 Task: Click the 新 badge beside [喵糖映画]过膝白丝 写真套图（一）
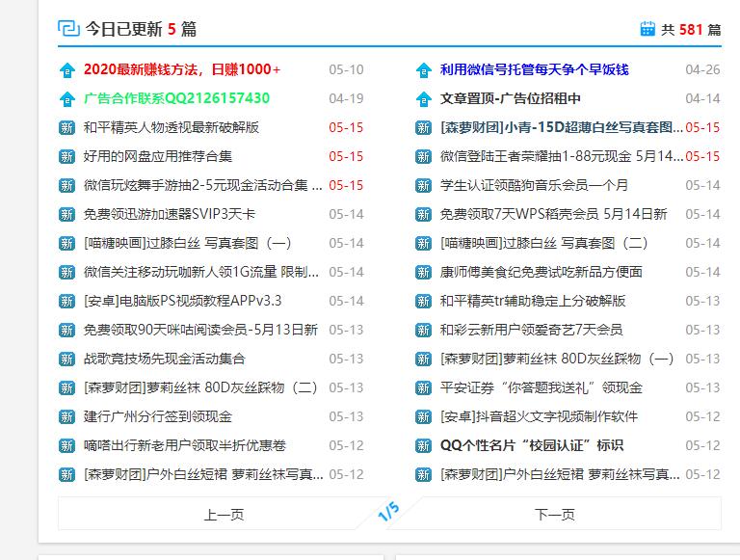67,244
